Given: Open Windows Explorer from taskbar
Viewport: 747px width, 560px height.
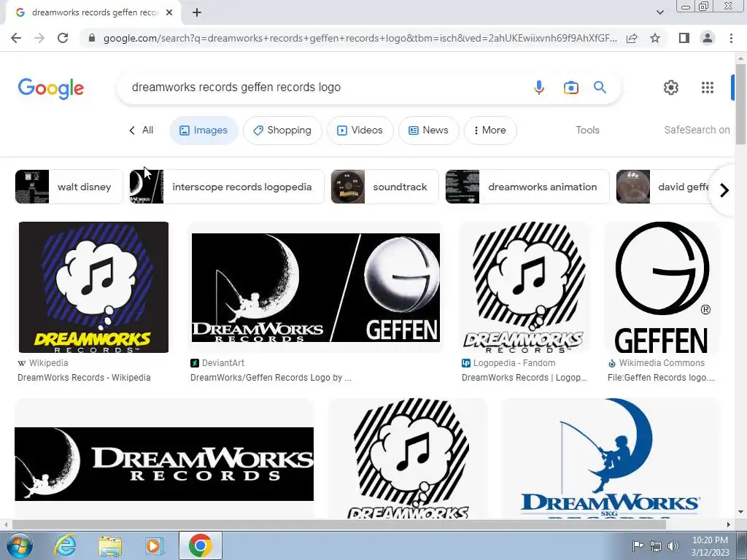Looking at the screenshot, I should (x=110, y=545).
